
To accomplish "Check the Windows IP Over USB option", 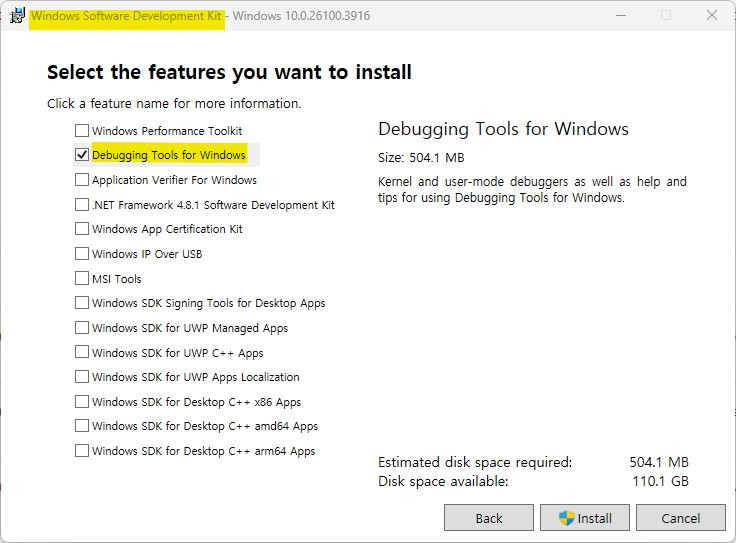I will [x=82, y=253].
